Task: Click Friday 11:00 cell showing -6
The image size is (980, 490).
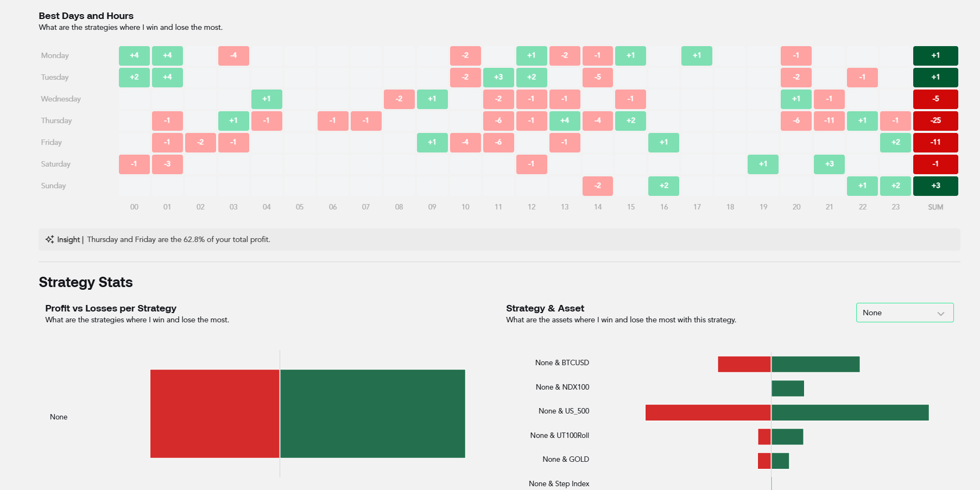Action: 498,142
